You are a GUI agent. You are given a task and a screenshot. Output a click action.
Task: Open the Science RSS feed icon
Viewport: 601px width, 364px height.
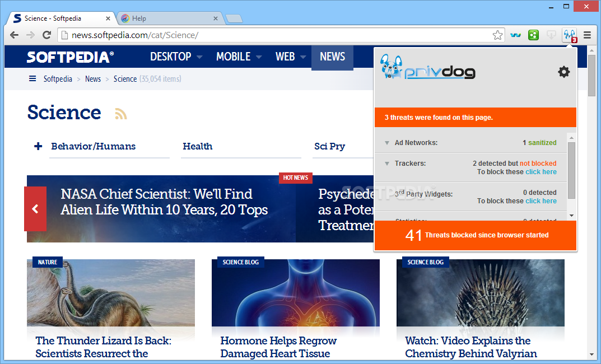click(x=121, y=114)
